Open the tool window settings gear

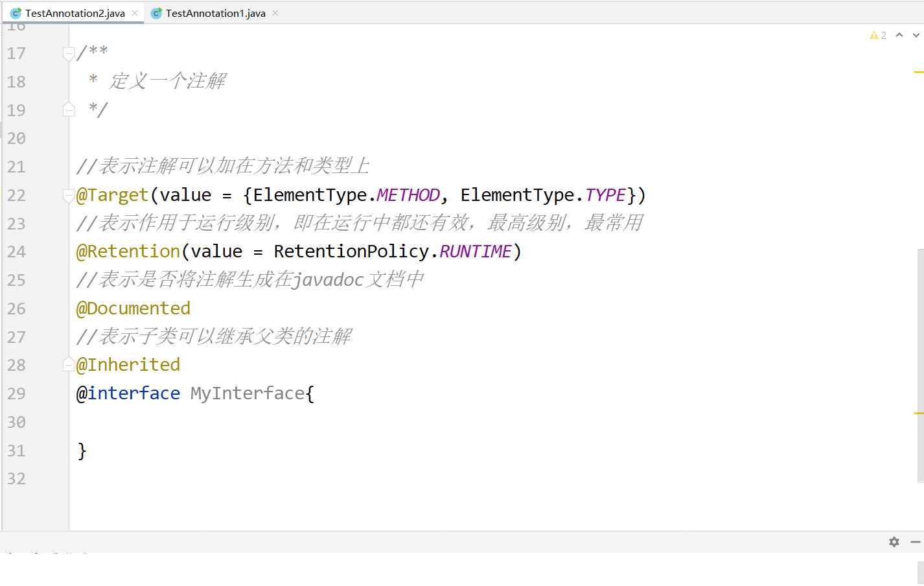point(894,542)
